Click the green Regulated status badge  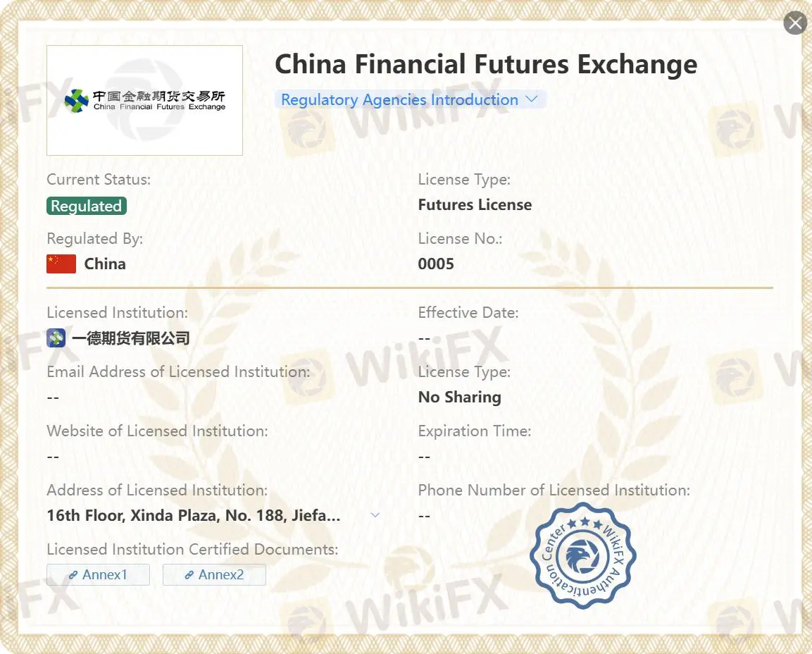tap(87, 206)
